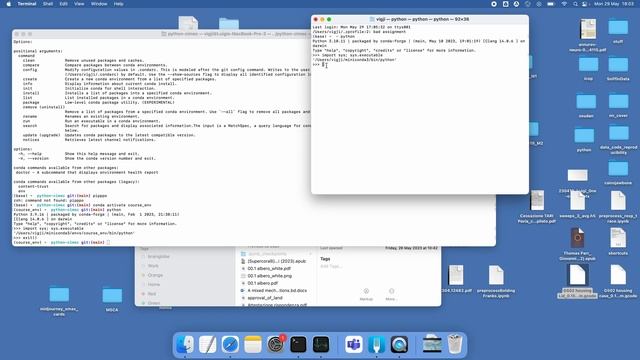
Task: Open the blue fork app in Dock
Action: [376, 344]
